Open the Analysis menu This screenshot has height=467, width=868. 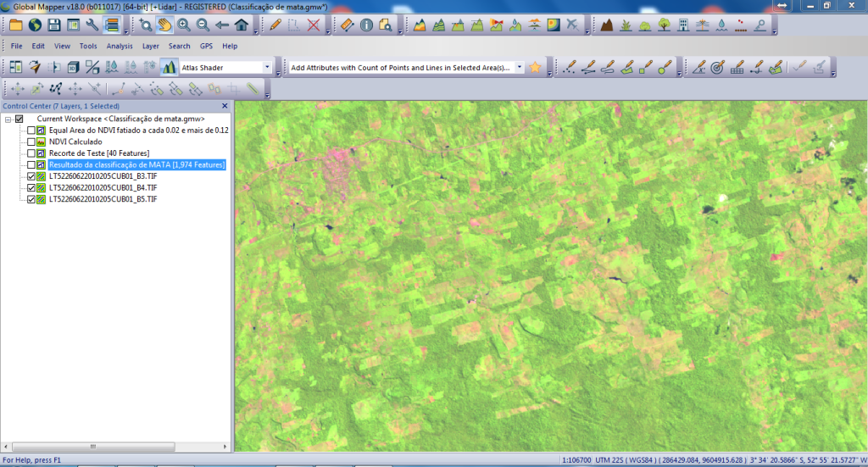pos(120,46)
